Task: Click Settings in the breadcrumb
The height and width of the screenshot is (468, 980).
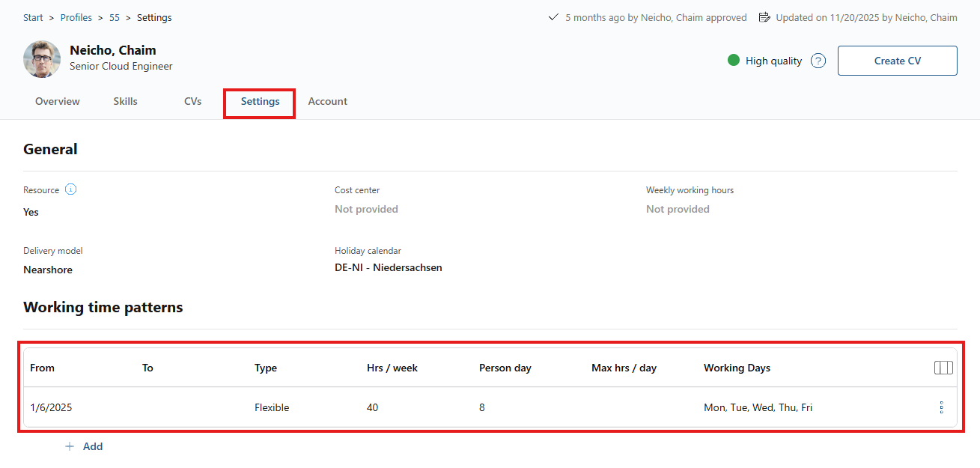Action: tap(154, 17)
